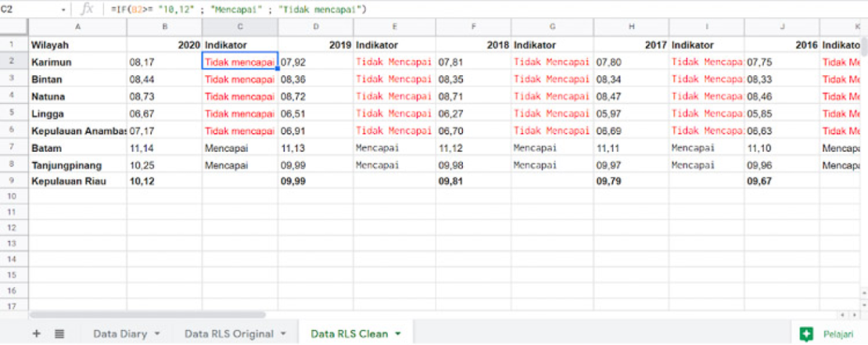This screenshot has width=868, height=345.
Task: Click the fx function icon
Action: click(87, 9)
